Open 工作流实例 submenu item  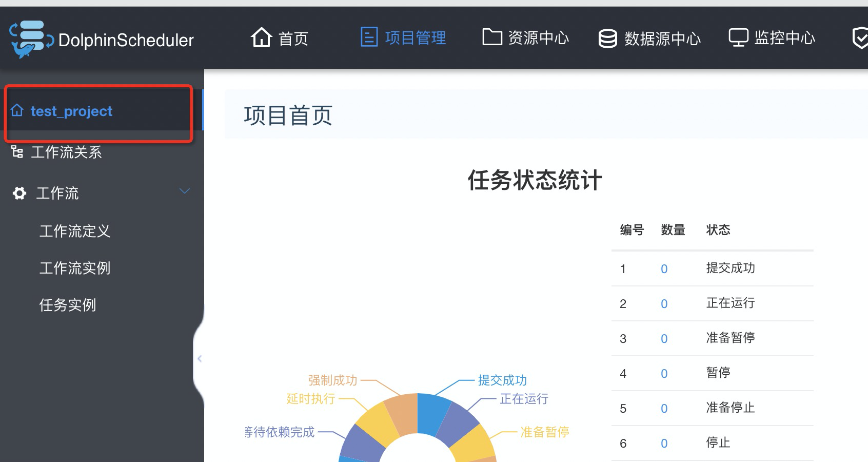click(75, 268)
